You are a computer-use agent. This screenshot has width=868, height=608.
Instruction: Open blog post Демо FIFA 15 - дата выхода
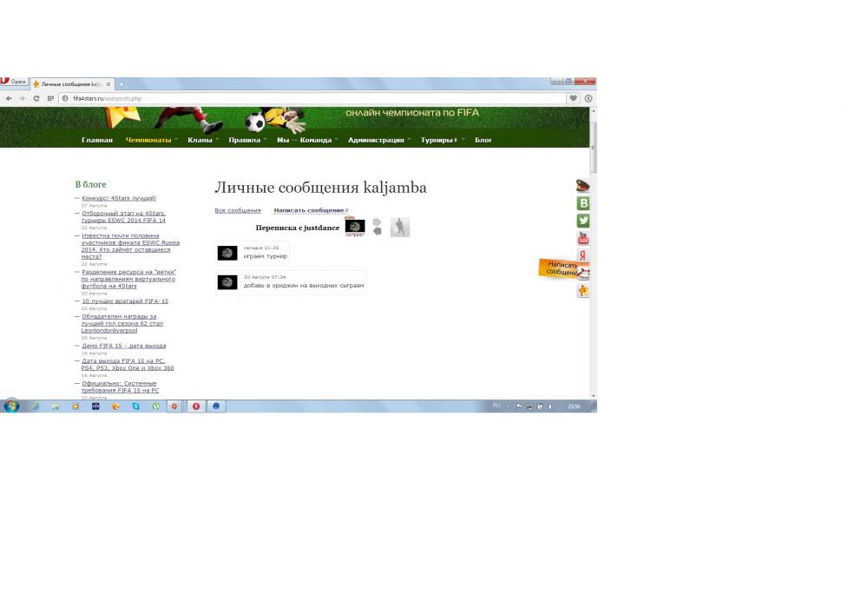pyautogui.click(x=124, y=346)
